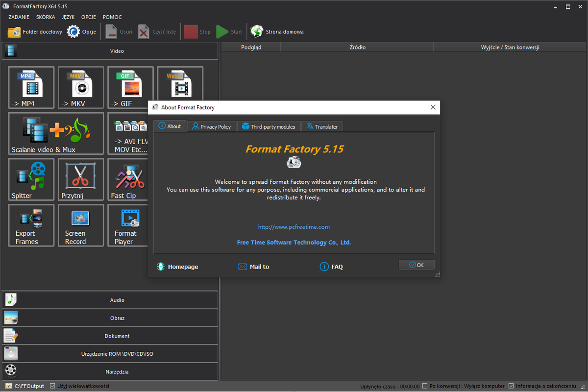Confirm the About dialog with OK
Image resolution: width=588 pixels, height=392 pixels.
pyautogui.click(x=416, y=265)
